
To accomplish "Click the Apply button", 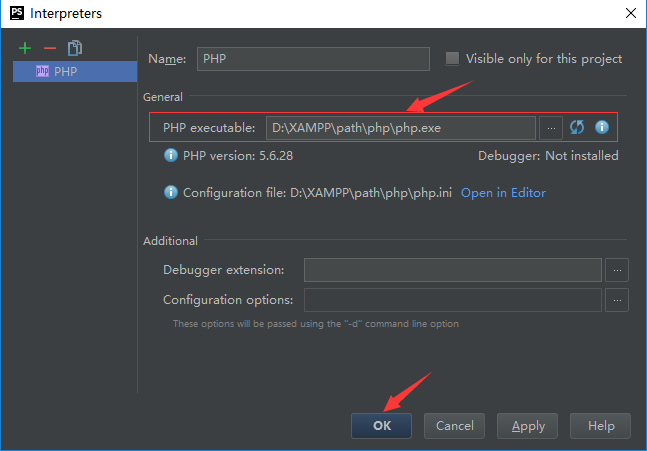I will pos(527,425).
